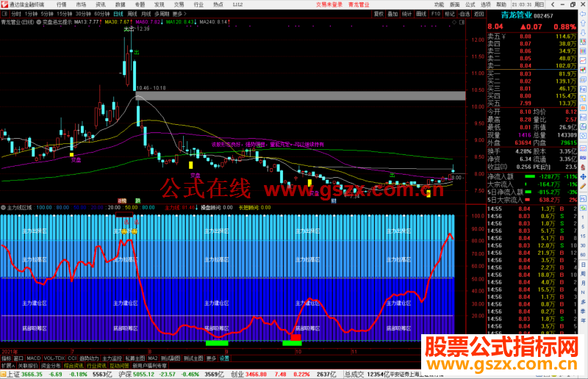Click the 画线 toolbar button
The image size is (588, 379).
421,14
